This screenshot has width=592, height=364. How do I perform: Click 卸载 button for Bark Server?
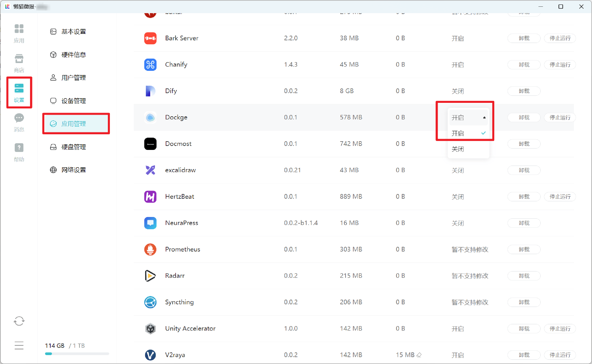pyautogui.click(x=524, y=38)
